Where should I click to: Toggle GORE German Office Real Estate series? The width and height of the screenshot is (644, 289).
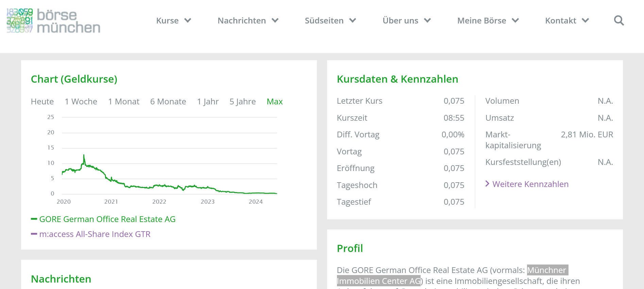click(107, 219)
